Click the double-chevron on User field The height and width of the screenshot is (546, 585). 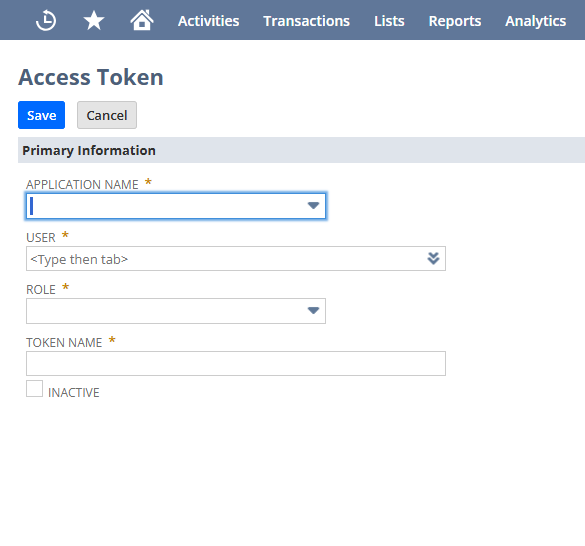433,258
